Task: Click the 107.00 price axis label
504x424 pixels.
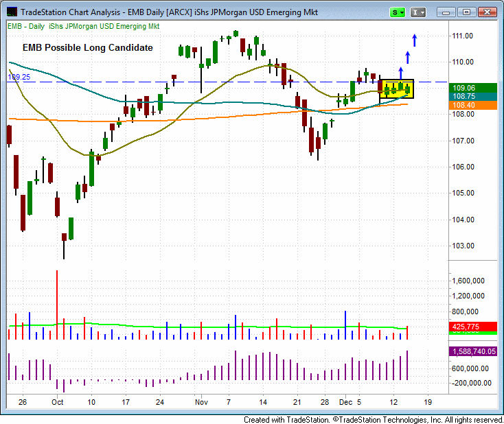Action: 463,141
